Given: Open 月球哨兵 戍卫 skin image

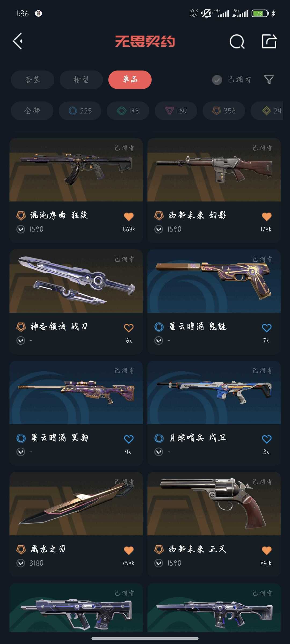Looking at the screenshot, I should [214, 392].
